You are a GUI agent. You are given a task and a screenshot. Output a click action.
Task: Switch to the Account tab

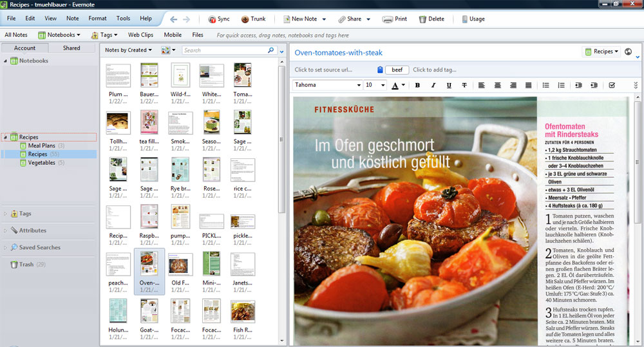point(24,48)
